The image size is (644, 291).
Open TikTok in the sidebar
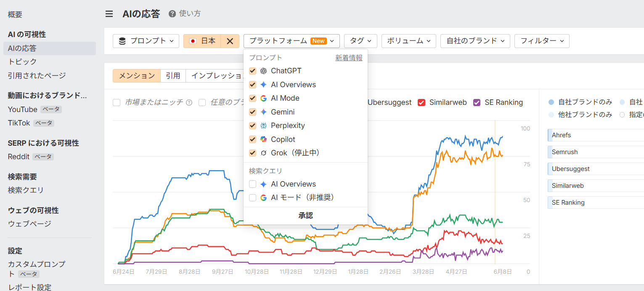click(x=19, y=123)
